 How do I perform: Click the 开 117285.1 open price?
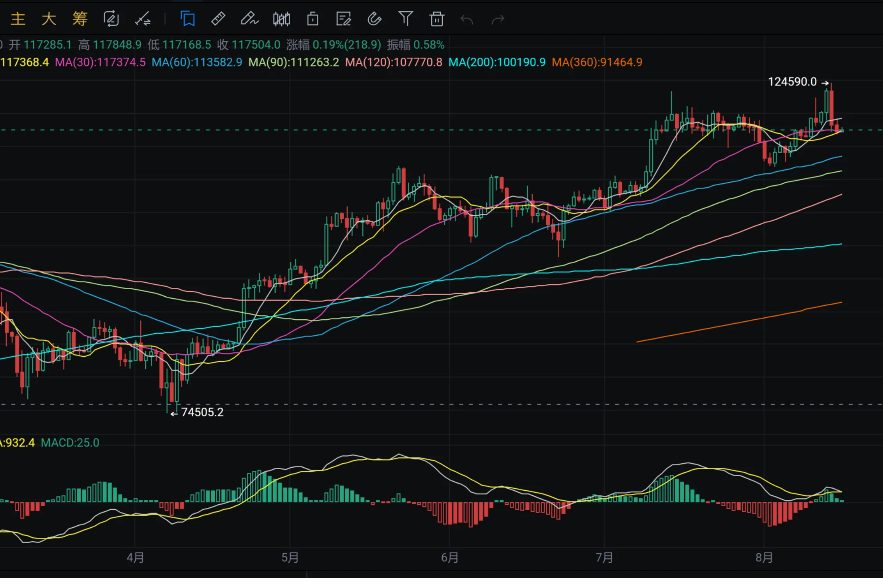click(x=40, y=45)
